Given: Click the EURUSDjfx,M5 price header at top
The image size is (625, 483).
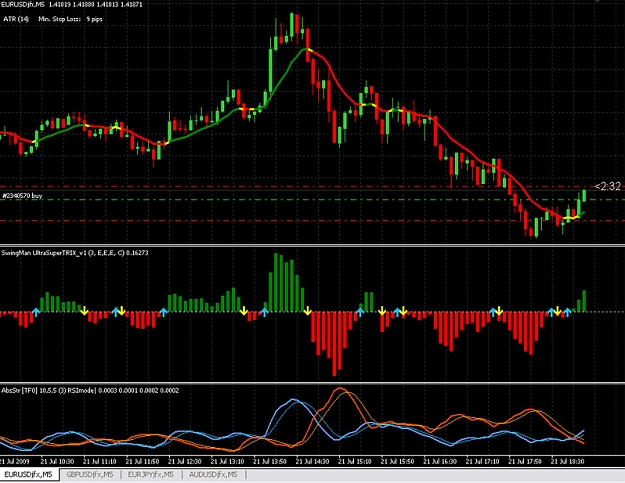Looking at the screenshot, I should pos(71,4).
